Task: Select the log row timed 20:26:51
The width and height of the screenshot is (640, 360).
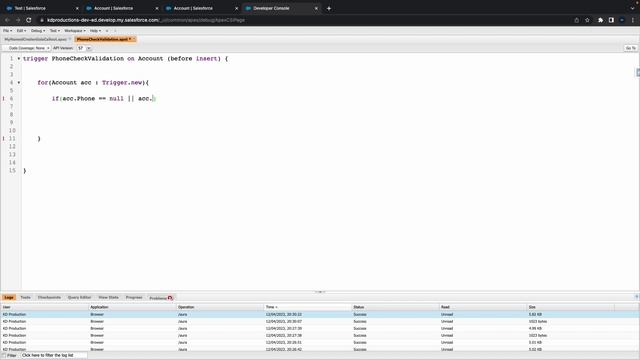Action: tap(320, 342)
